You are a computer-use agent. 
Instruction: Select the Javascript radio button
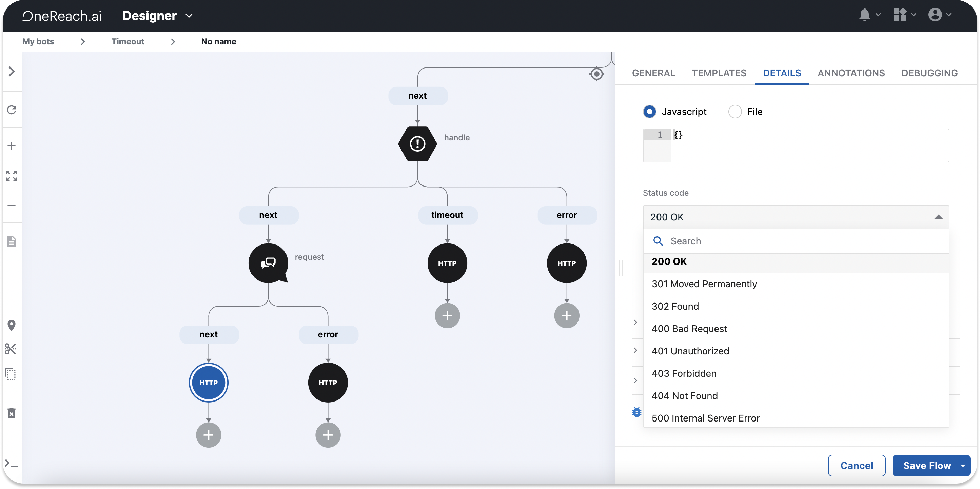pos(649,112)
